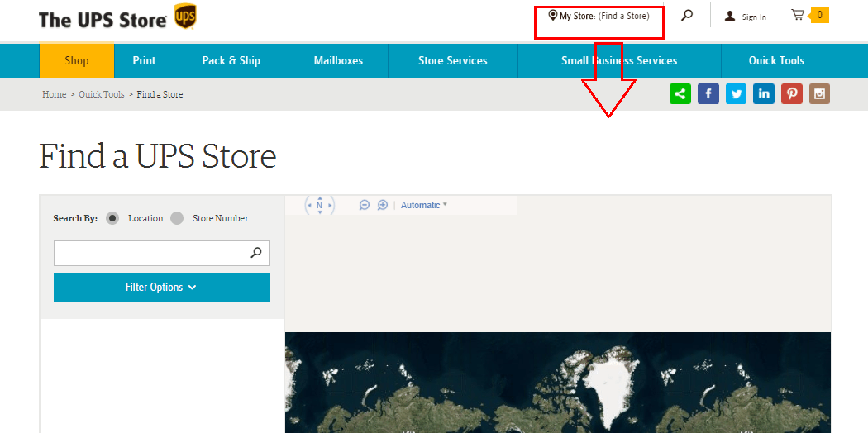The width and height of the screenshot is (868, 433).
Task: Open the Store Services menu
Action: coord(453,61)
